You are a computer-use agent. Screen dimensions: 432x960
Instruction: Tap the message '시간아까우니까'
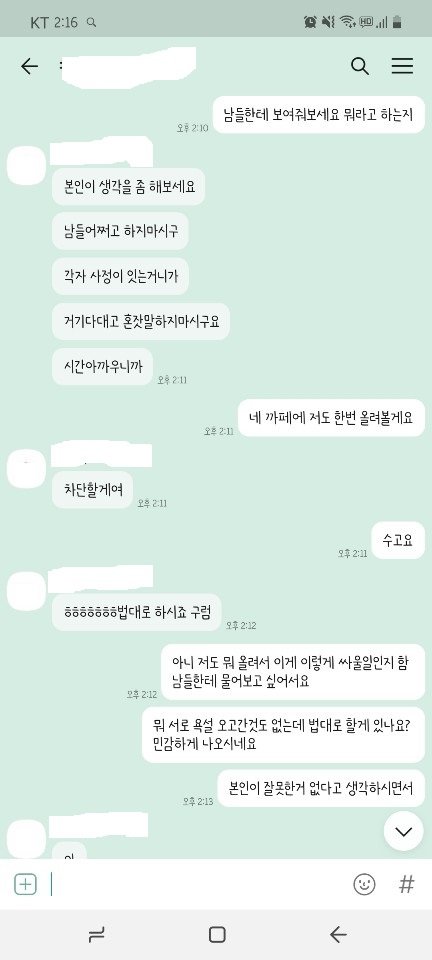(102, 367)
